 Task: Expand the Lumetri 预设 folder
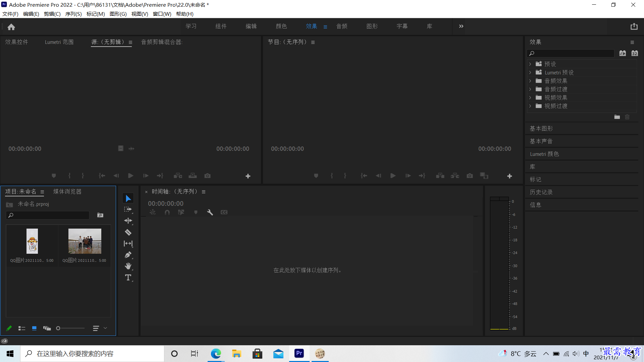click(530, 72)
